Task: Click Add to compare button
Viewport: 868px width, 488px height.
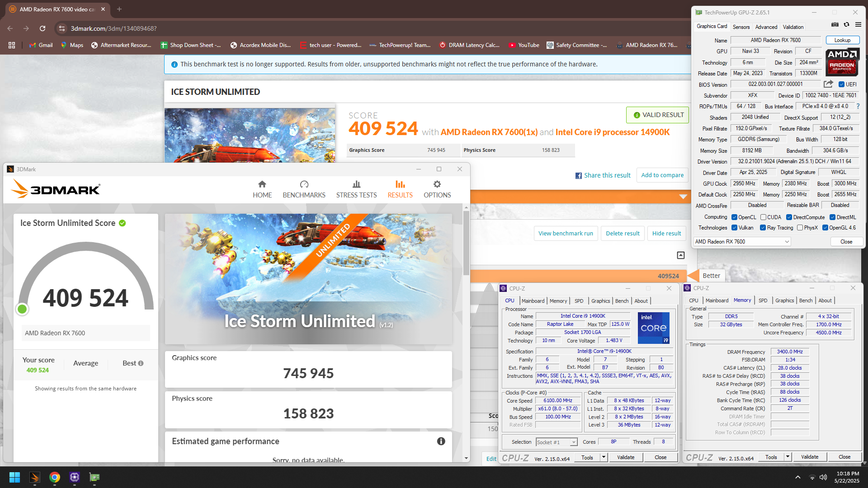Action: (x=662, y=175)
